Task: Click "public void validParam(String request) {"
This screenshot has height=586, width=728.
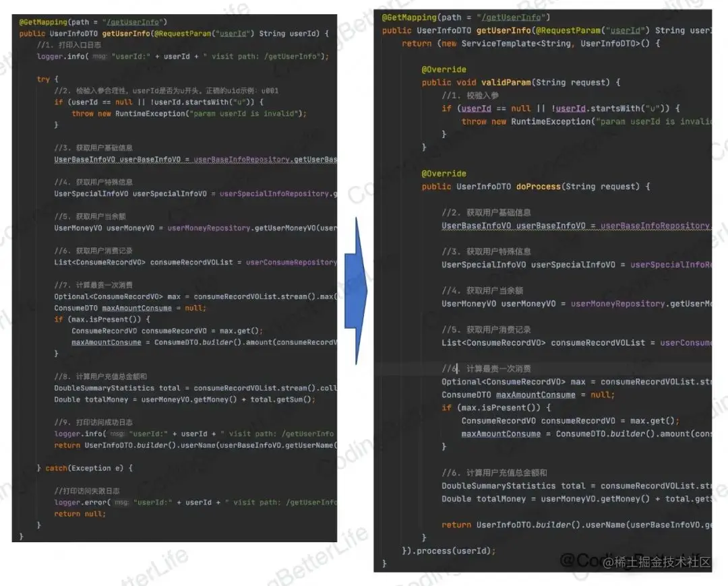Action: click(521, 82)
